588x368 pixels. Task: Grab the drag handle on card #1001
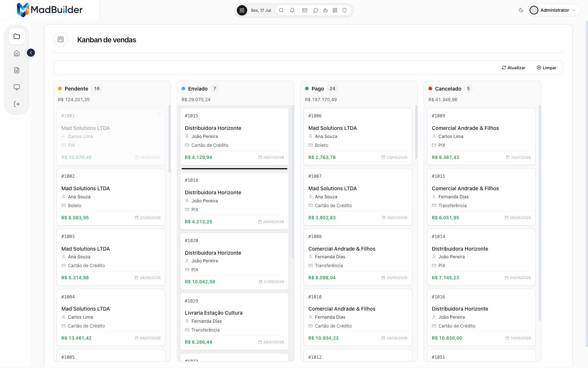coord(159,114)
